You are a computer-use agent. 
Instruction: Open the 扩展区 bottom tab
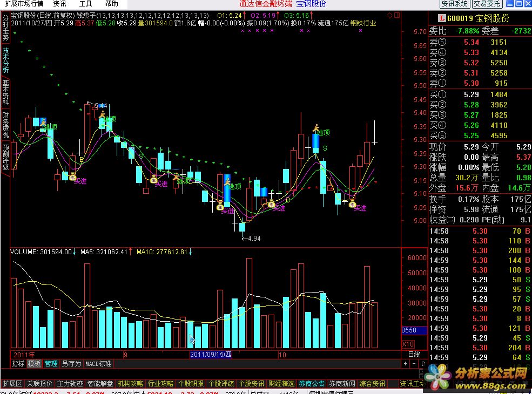(x=12, y=384)
